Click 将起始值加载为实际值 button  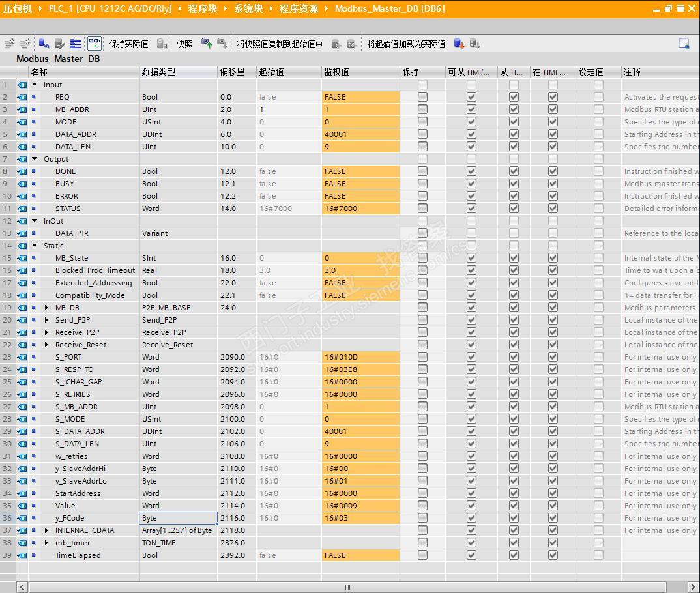[406, 43]
